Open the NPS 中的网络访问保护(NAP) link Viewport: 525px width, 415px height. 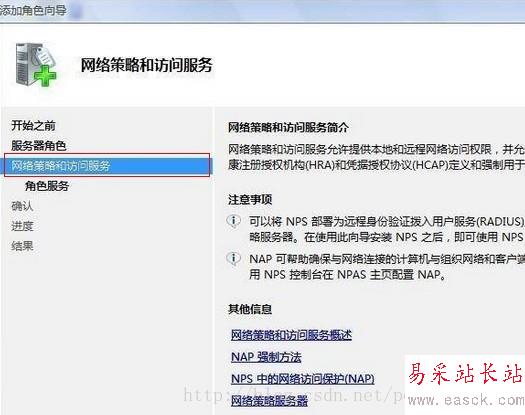[x=303, y=379]
